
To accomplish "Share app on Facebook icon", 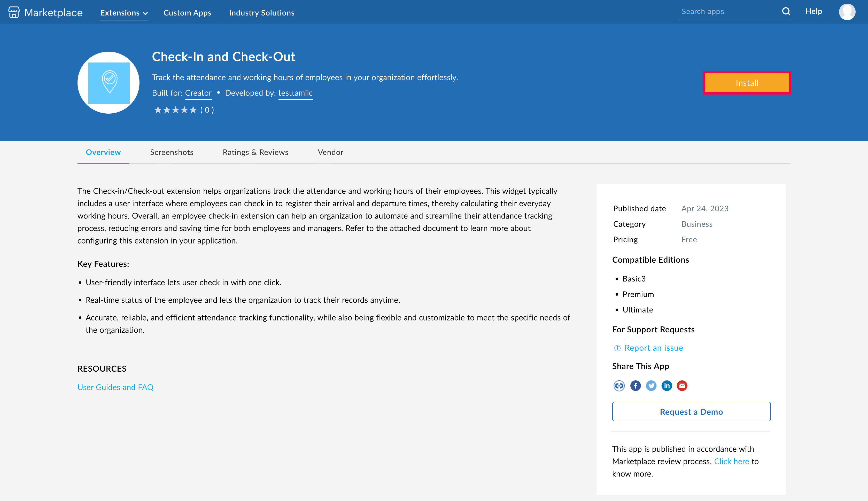I will pos(635,386).
